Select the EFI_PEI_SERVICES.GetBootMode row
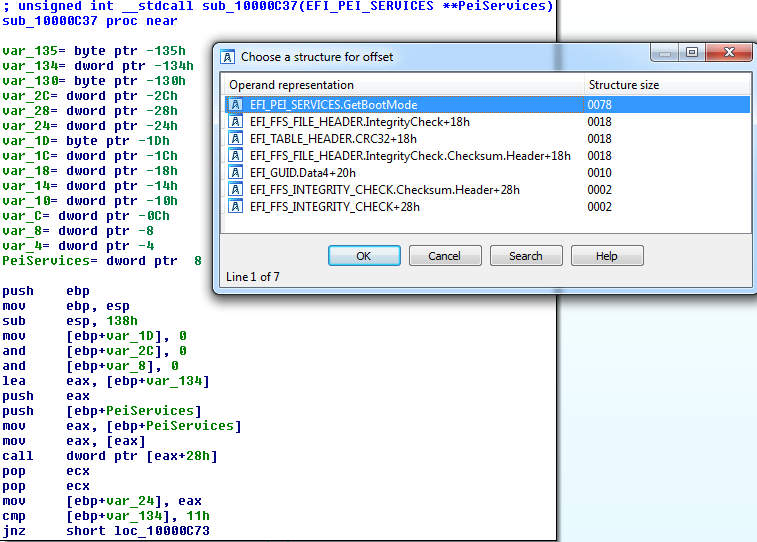The height and width of the screenshot is (542, 757). tap(487, 105)
